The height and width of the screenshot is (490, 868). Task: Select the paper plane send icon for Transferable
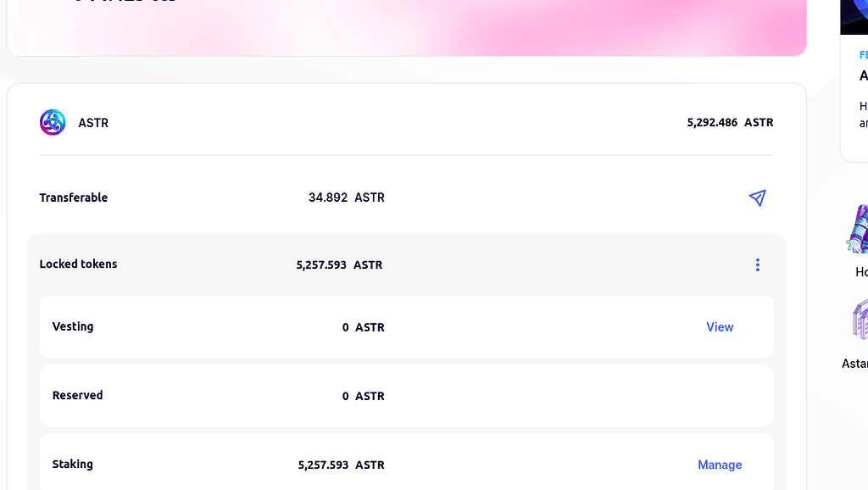pos(757,198)
